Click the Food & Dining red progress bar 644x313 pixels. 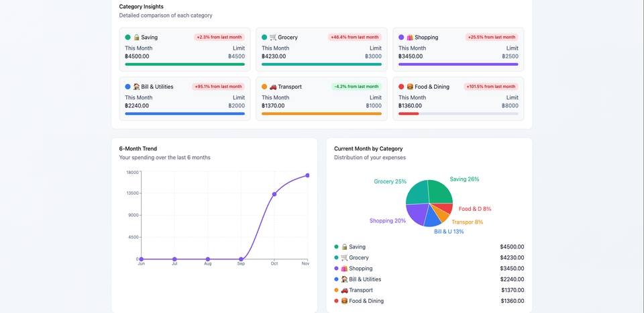pos(409,114)
